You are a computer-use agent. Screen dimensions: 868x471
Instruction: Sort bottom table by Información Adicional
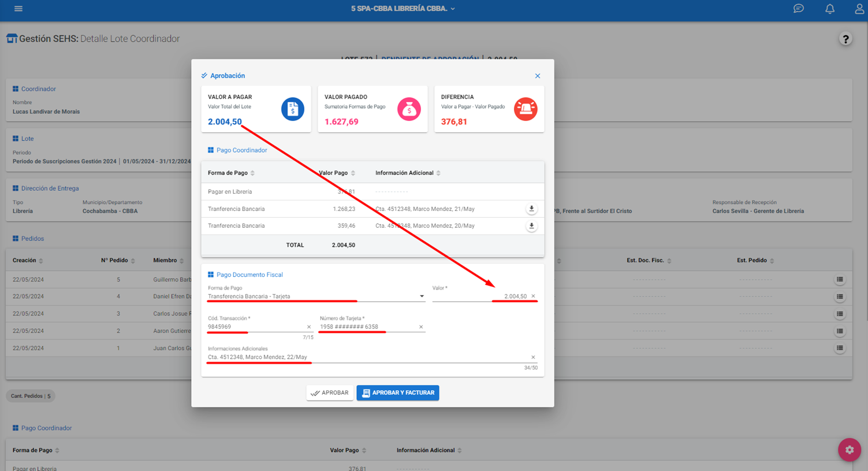pyautogui.click(x=429, y=450)
